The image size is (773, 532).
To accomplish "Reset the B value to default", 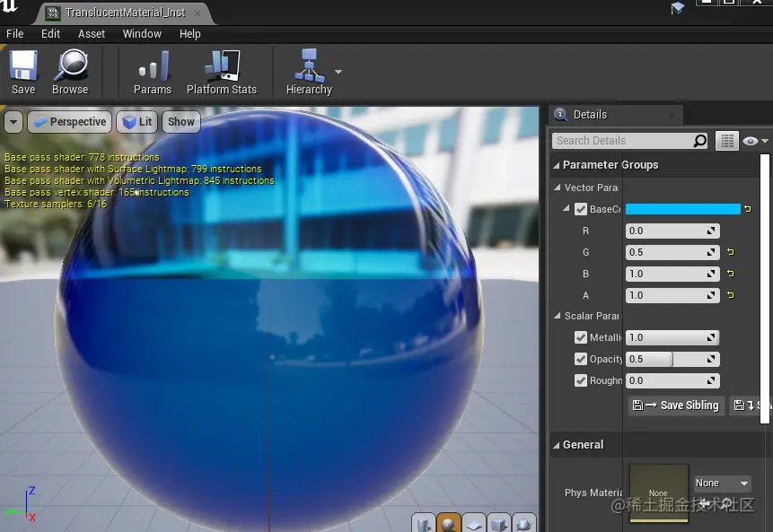I will coord(731,274).
